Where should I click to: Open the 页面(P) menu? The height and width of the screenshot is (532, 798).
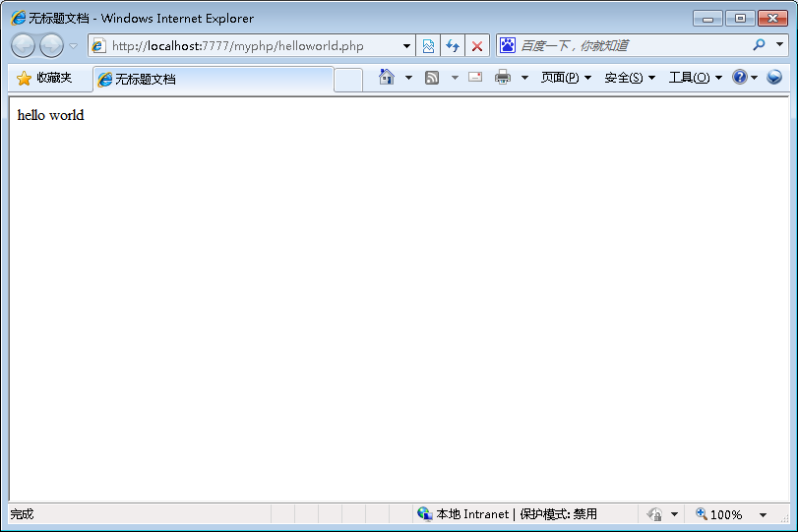pos(566,78)
